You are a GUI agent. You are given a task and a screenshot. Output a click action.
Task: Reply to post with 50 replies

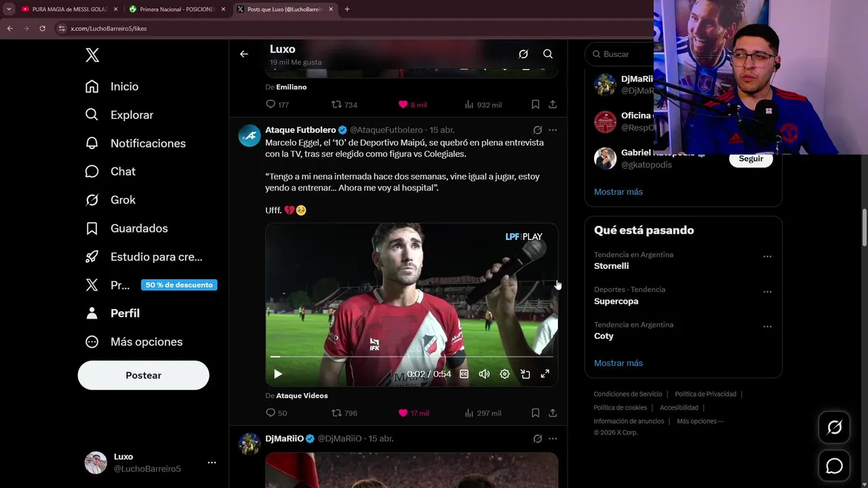pyautogui.click(x=276, y=413)
